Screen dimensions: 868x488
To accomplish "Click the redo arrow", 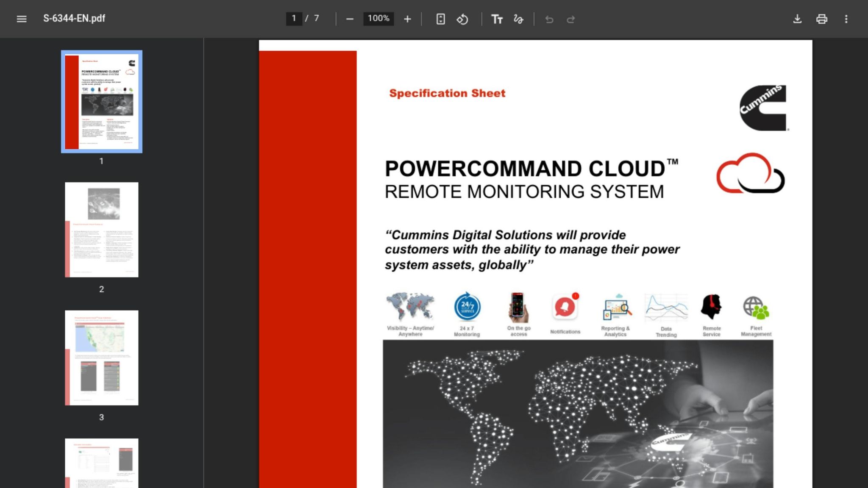I will click(x=571, y=19).
